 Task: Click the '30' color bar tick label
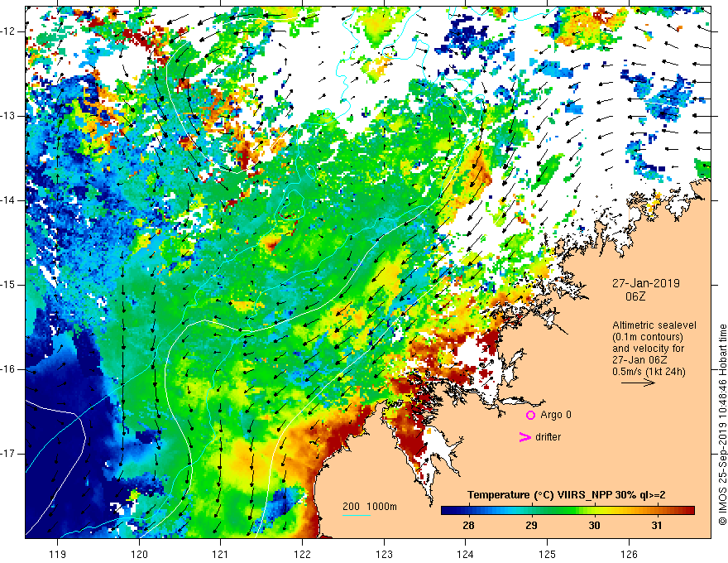click(x=594, y=526)
